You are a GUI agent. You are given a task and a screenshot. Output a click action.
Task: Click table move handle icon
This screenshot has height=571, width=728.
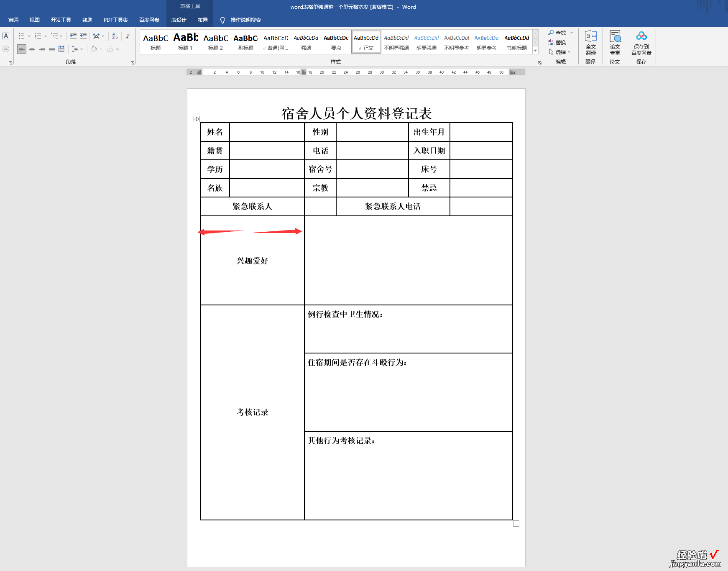[197, 119]
